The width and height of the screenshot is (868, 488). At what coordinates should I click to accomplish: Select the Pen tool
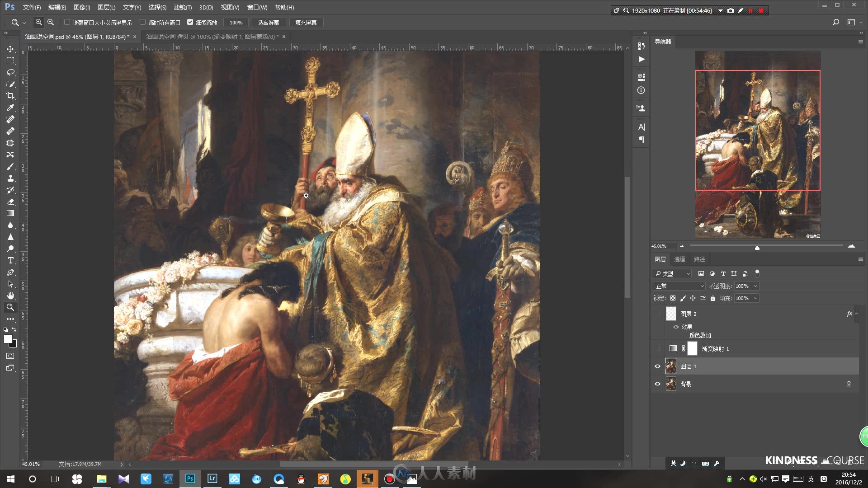coord(10,272)
